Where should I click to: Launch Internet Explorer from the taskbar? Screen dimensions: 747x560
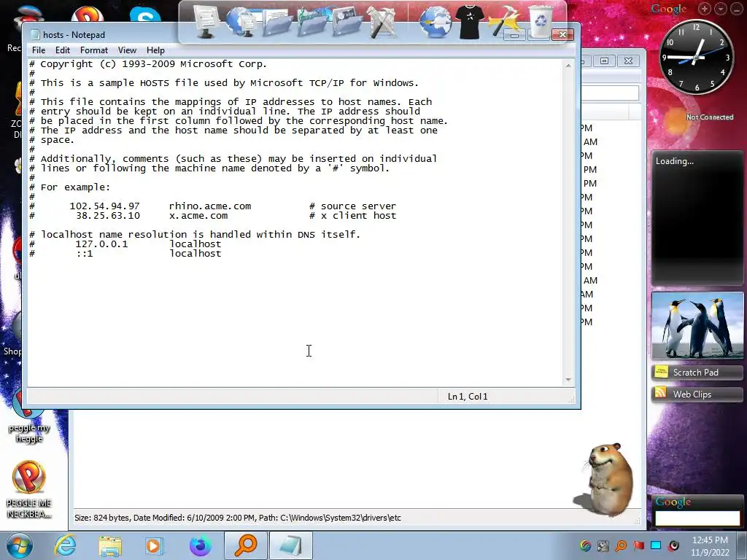point(65,545)
